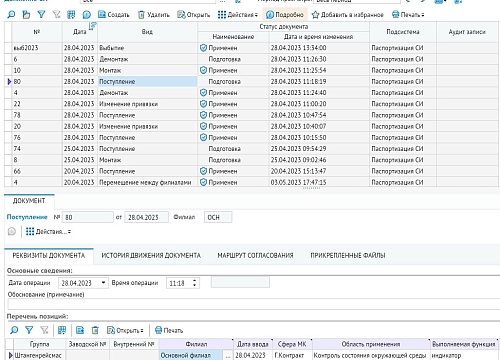
Task: Select the Штангенрейсмас cell in positions list
Action: pos(40,356)
